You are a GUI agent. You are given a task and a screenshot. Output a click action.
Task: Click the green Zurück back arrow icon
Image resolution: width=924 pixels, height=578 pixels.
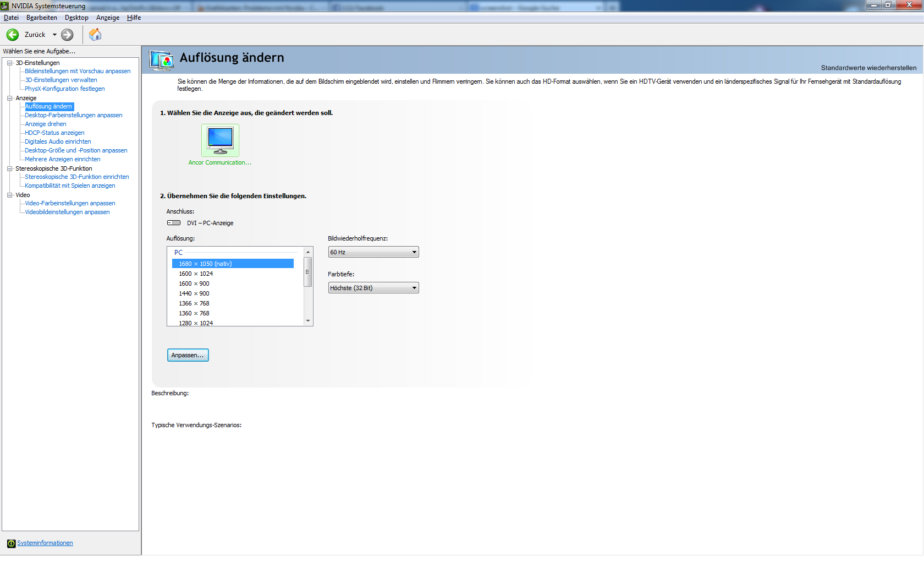[13, 35]
